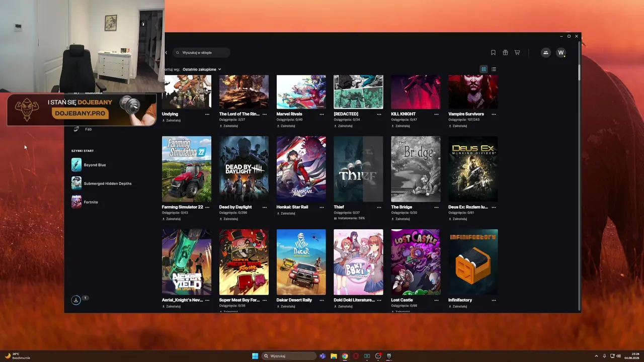
Task: Open Epic Games Launcher taskbar icon
Action: pos(389,356)
